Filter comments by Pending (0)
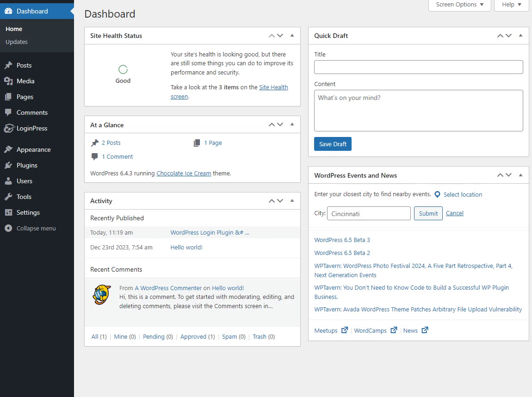The image size is (532, 397). pyautogui.click(x=158, y=336)
